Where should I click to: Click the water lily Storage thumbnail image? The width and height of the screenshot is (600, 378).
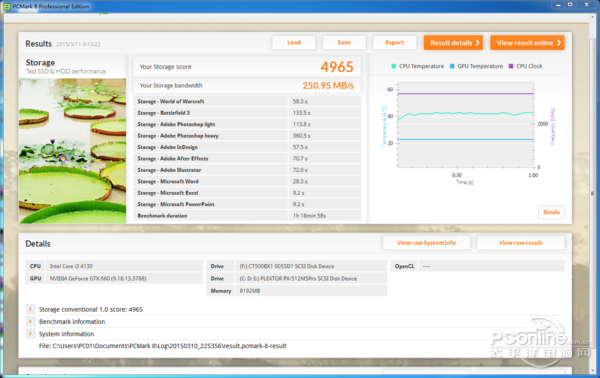click(72, 151)
